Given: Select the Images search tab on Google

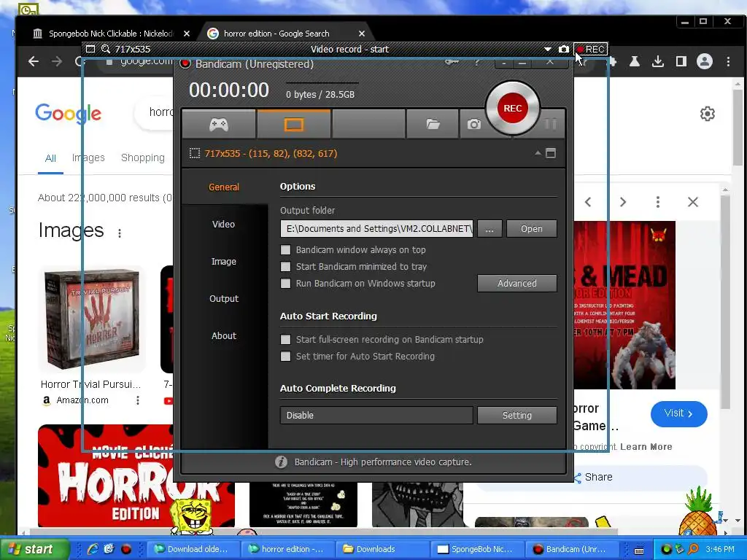Looking at the screenshot, I should pos(88,157).
